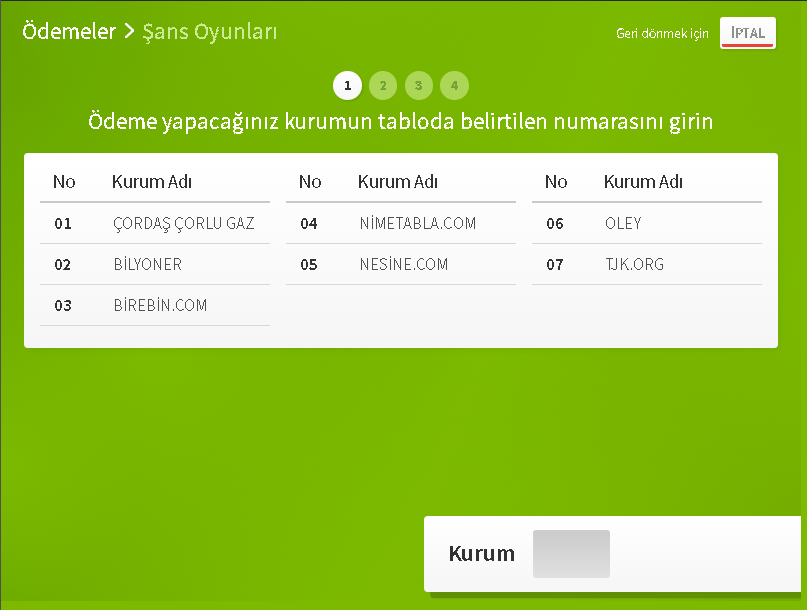Viewport: 807px width, 610px height.
Task: Click number 01 in the table
Action: pos(63,223)
